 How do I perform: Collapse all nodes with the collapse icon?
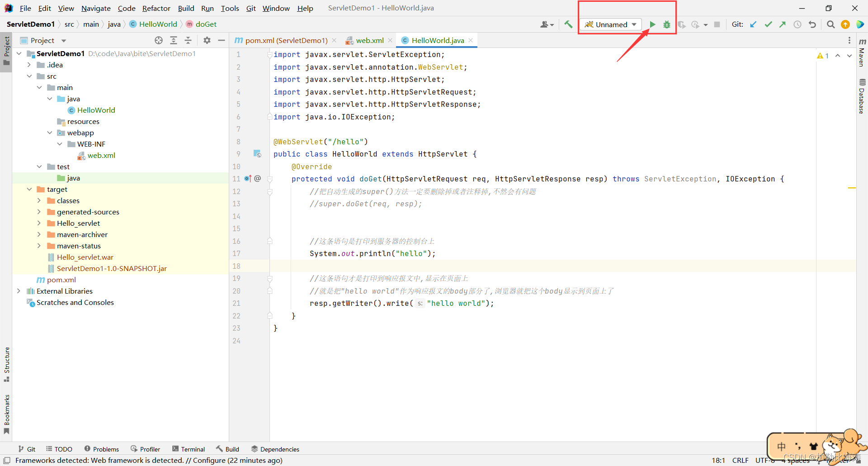click(x=189, y=40)
